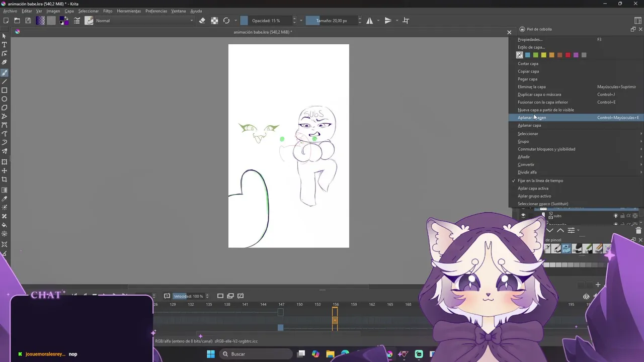Expand the Seleccionar submenu
Image resolution: width=644 pixels, height=362 pixels.
[576, 134]
